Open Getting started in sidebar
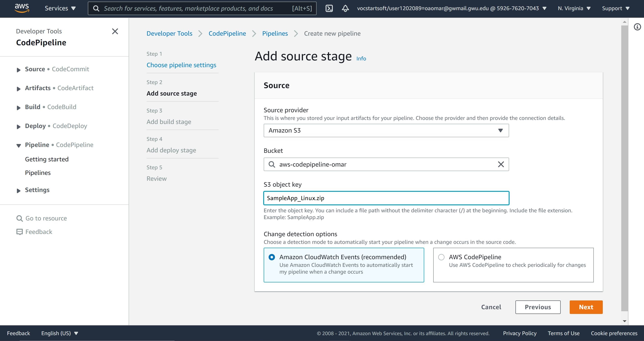644x341 pixels. (x=47, y=159)
